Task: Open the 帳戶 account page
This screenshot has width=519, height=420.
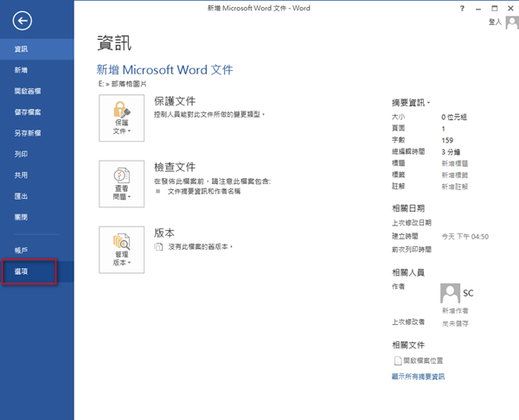Action: click(x=36, y=251)
